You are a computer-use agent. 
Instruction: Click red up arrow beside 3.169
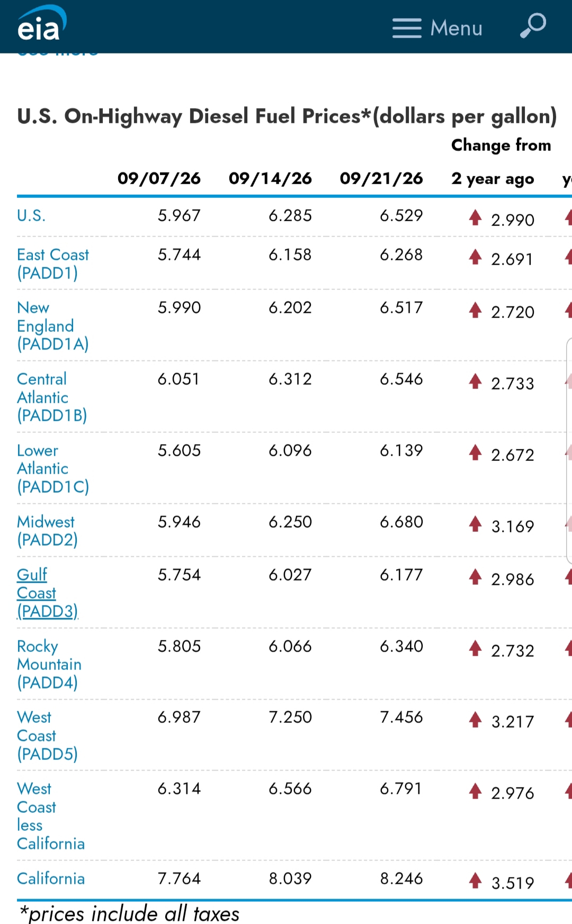pos(475,523)
